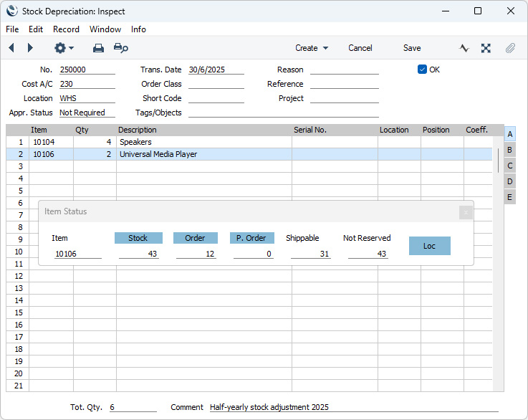
Task: Select Universal Media Player description cell
Action: [204, 154]
